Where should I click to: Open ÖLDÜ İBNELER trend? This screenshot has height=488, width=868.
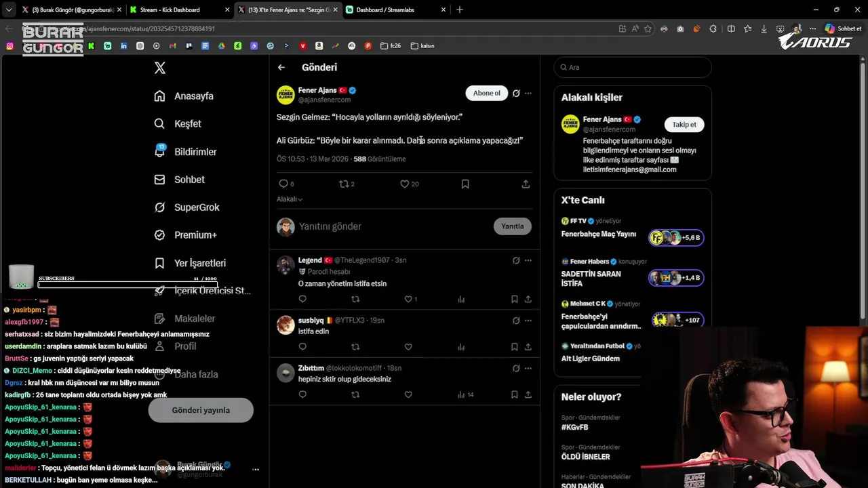point(585,457)
